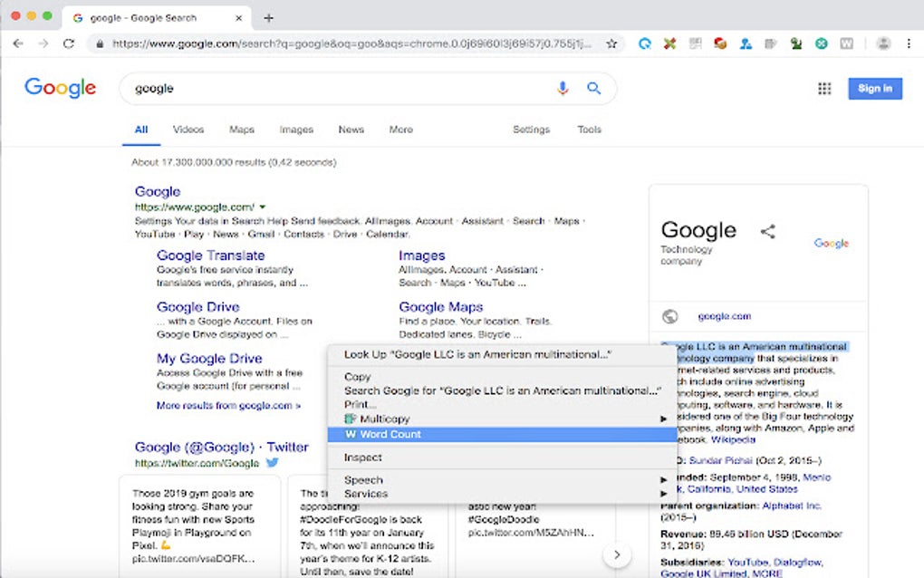Viewport: 924px width, 578px height.
Task: Switch to the News results tab
Action: tap(351, 130)
